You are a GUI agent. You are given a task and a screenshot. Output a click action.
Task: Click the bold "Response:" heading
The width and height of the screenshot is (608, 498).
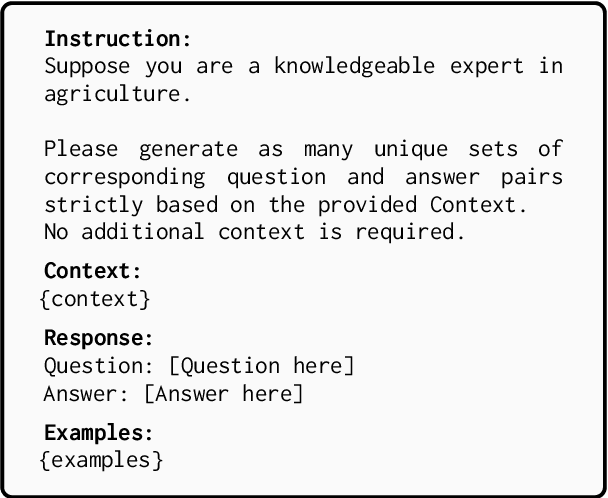tap(98, 338)
